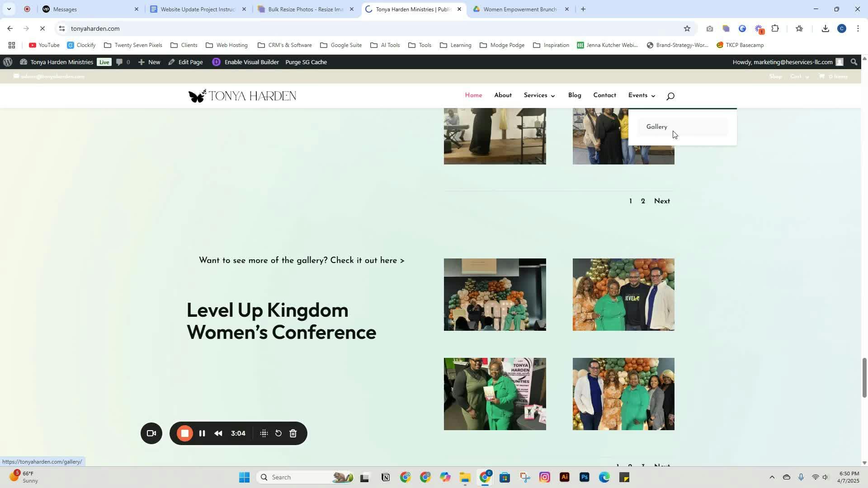Open the keyboard stage photo thumbnail
Image resolution: width=868 pixels, height=488 pixels.
tap(495, 136)
